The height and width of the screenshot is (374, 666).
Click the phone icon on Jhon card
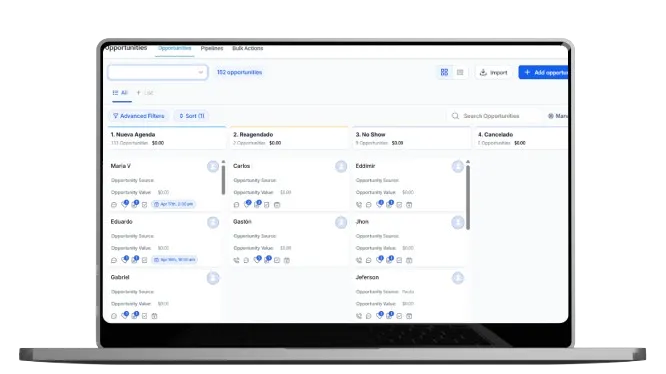359,260
